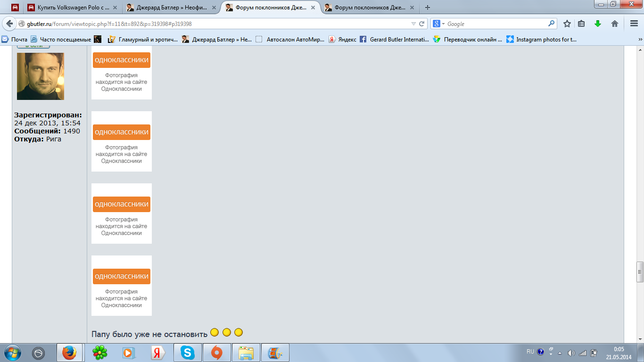
Task: Bookmark this page with the star icon
Action: click(x=567, y=24)
